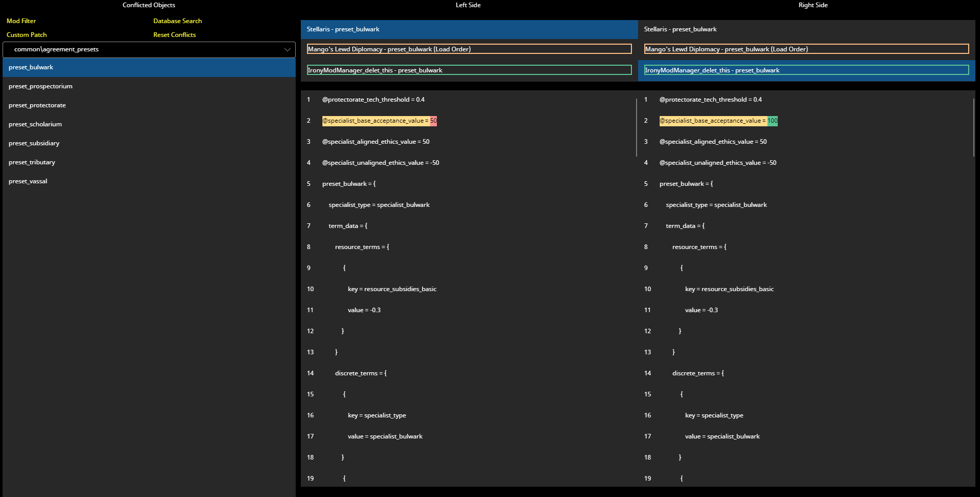980x497 pixels.
Task: Select IronyModManager_delet_this under Right Side
Action: click(806, 70)
